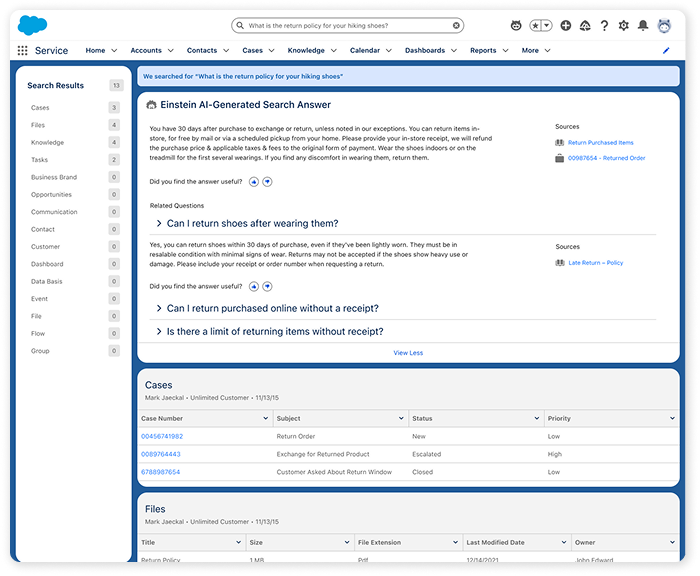Mark first Einstein answer as useful

[254, 181]
